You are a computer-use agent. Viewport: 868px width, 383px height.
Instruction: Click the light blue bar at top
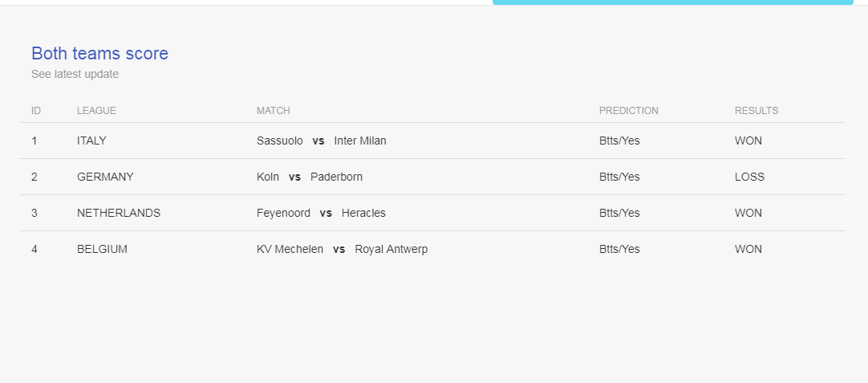point(672,2)
